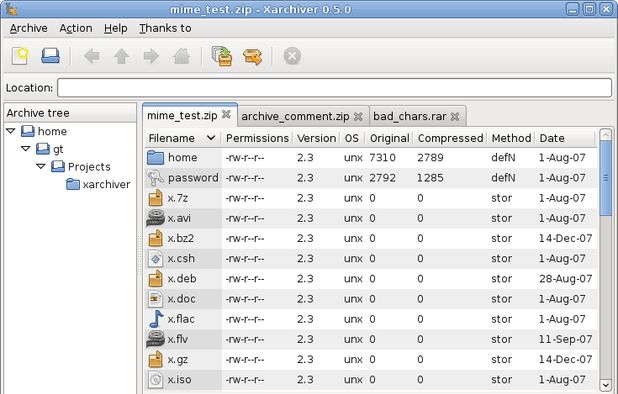Select the x.csh script icon
This screenshot has height=394, width=618.
[x=155, y=258]
